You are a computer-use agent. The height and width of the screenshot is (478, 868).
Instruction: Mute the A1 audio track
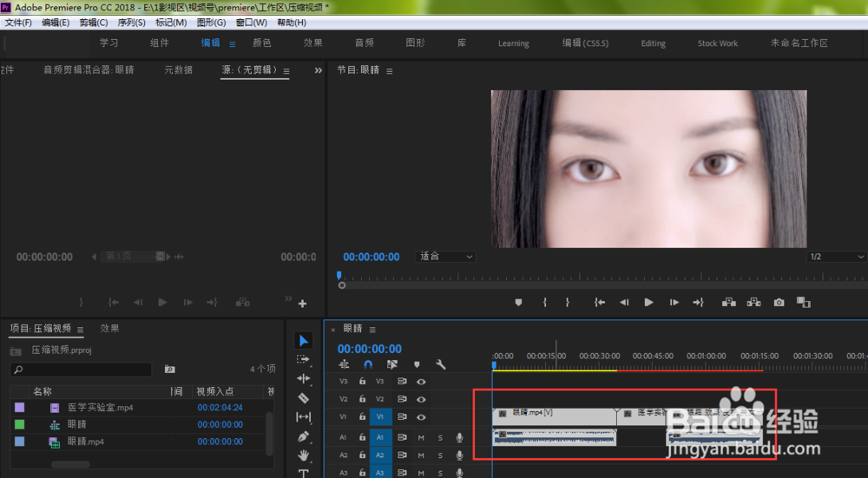[x=421, y=437]
